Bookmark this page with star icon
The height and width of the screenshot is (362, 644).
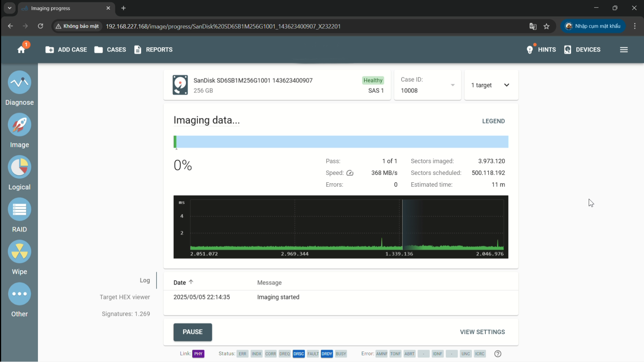[x=547, y=26]
